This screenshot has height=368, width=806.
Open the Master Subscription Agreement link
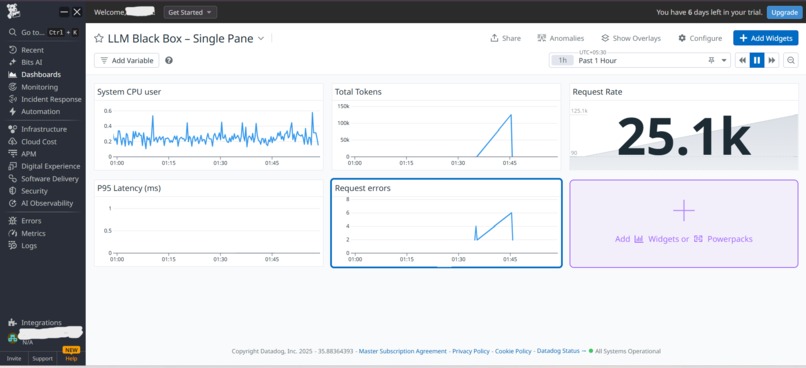point(402,351)
